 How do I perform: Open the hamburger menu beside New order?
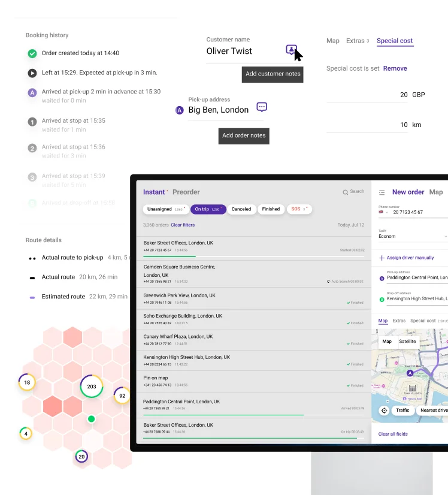pyautogui.click(x=382, y=192)
